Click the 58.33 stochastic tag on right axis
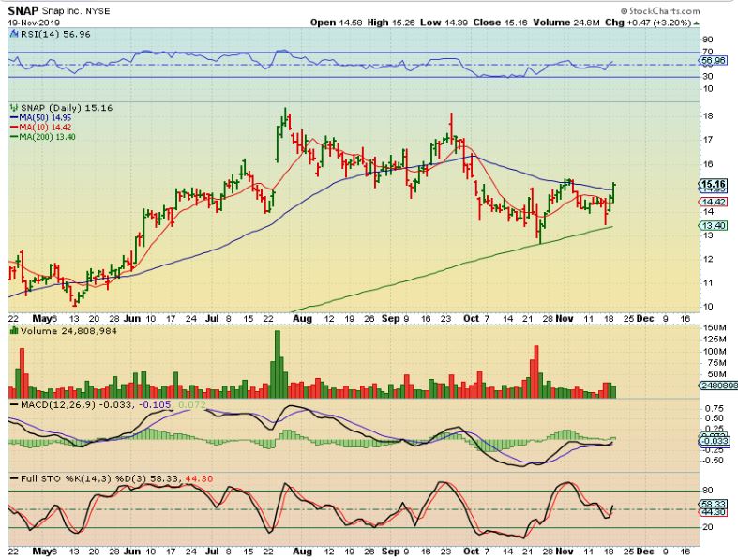 click(x=714, y=504)
